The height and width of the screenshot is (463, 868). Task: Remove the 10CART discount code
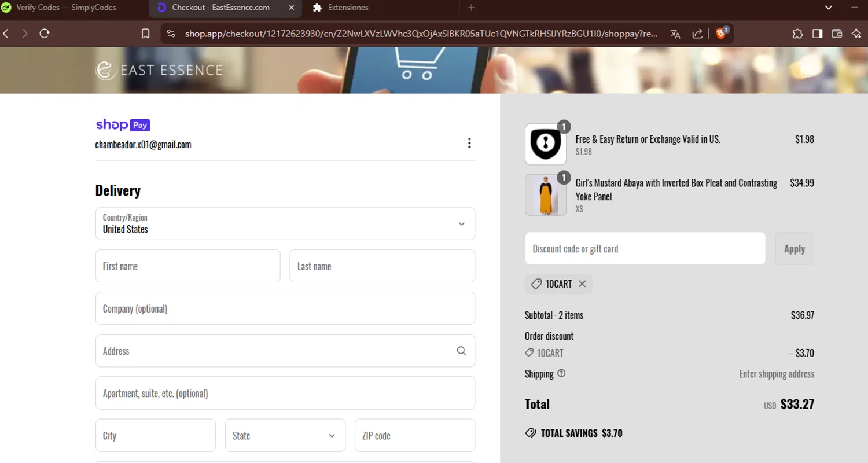point(582,284)
